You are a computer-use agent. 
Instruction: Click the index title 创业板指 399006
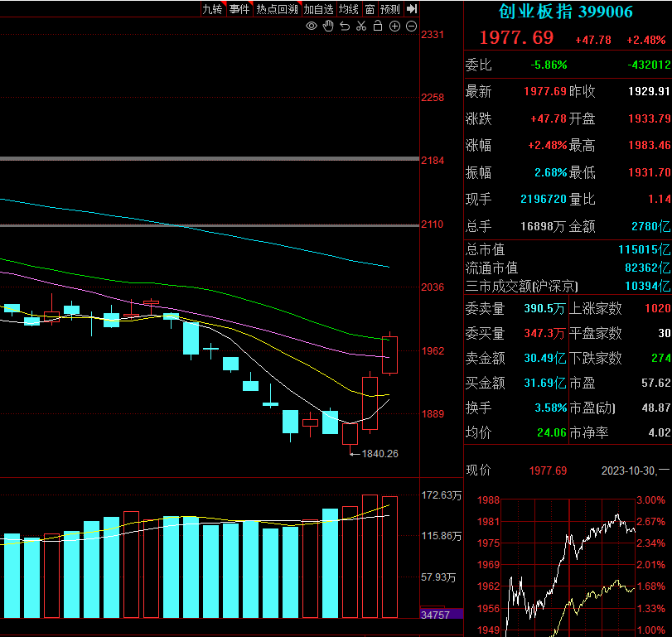566,12
